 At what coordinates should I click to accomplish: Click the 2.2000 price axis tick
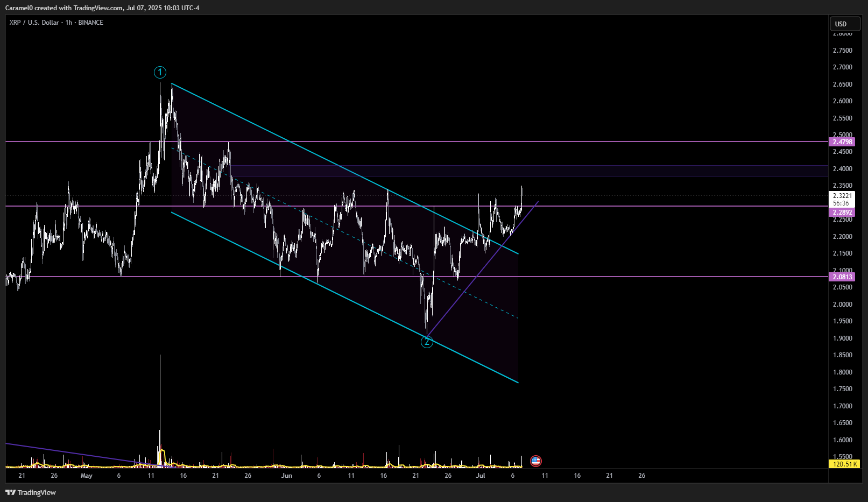coord(843,237)
